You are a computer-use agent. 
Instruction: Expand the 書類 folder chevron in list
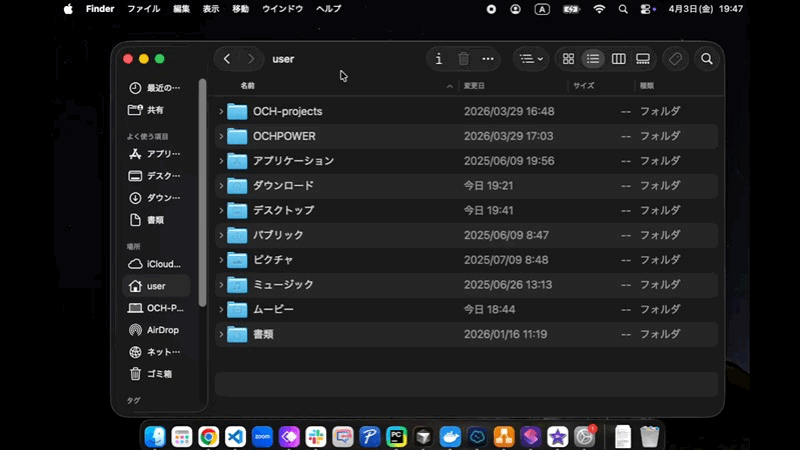pos(221,334)
